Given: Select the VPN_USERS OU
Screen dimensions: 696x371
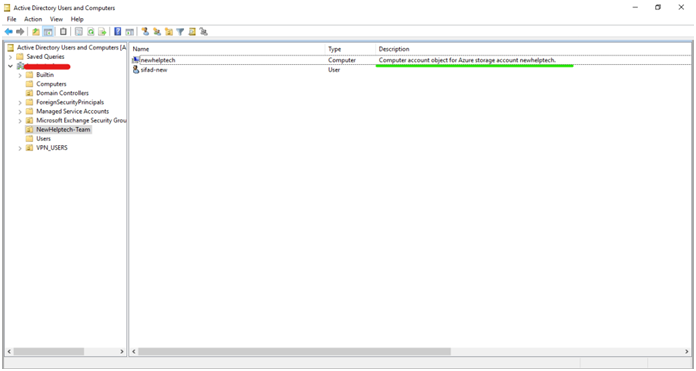Looking at the screenshot, I should point(52,148).
